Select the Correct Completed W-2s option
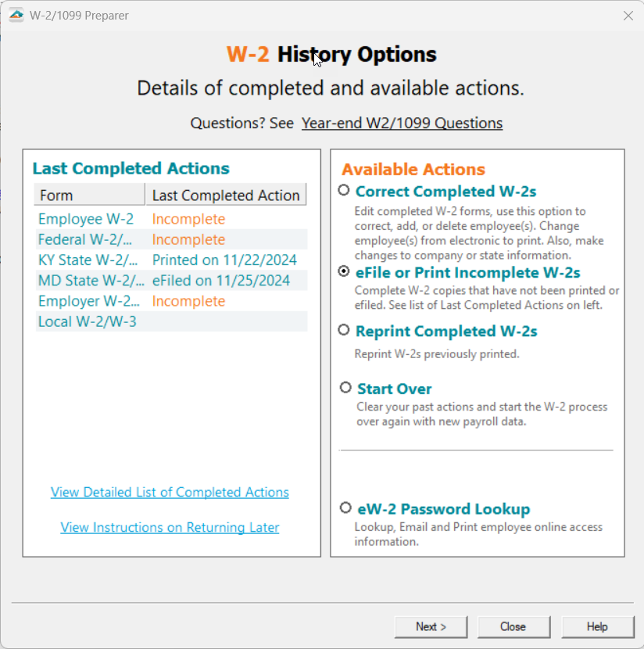This screenshot has width=644, height=649. coord(344,191)
